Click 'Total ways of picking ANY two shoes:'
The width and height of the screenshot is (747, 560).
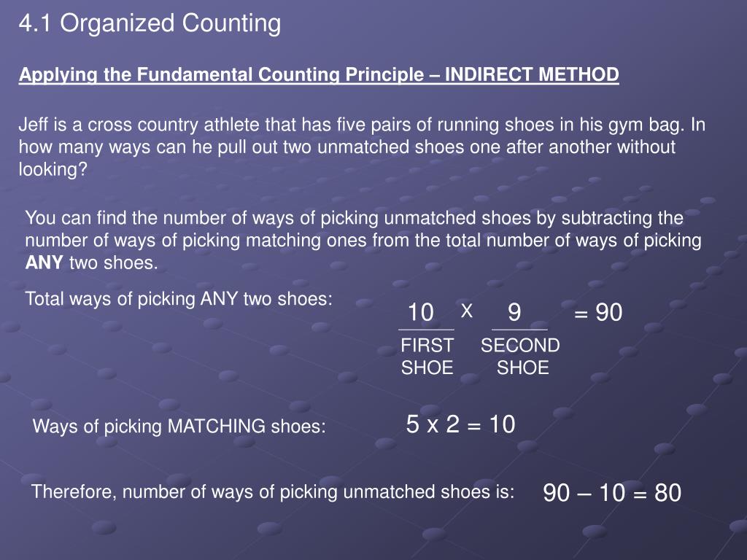[x=179, y=299]
